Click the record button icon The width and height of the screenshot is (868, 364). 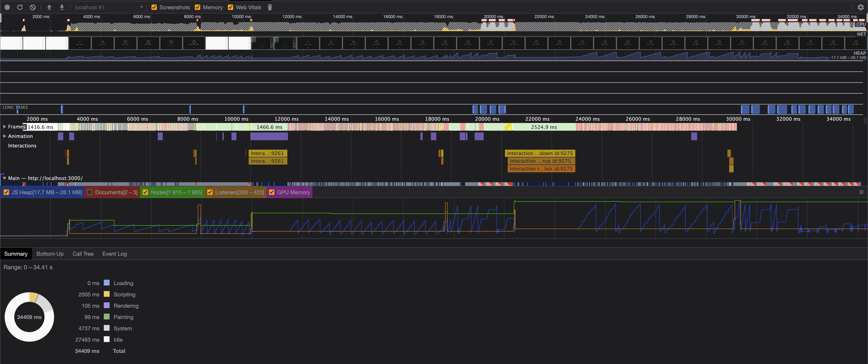click(7, 7)
